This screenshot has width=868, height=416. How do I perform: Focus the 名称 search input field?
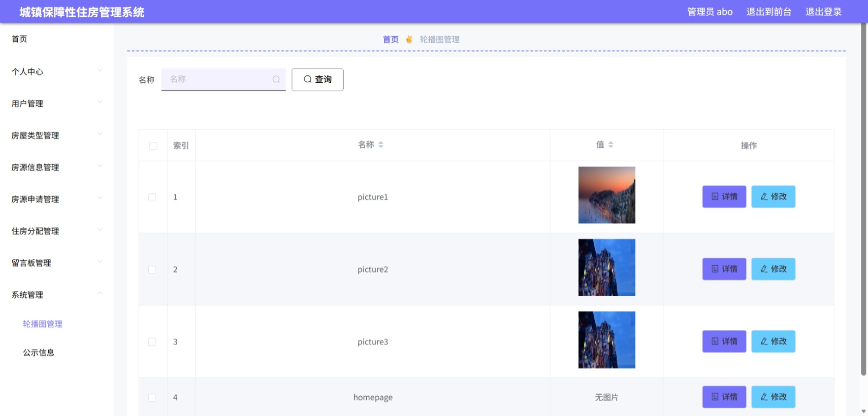click(224, 79)
